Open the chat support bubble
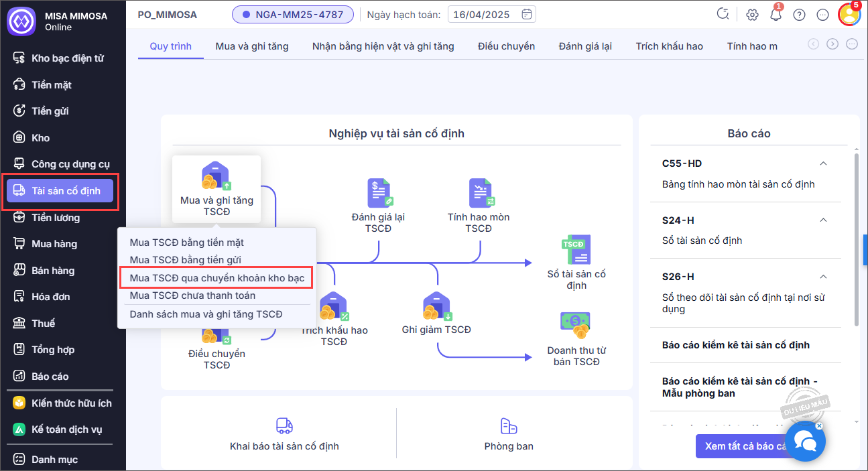 point(805,442)
